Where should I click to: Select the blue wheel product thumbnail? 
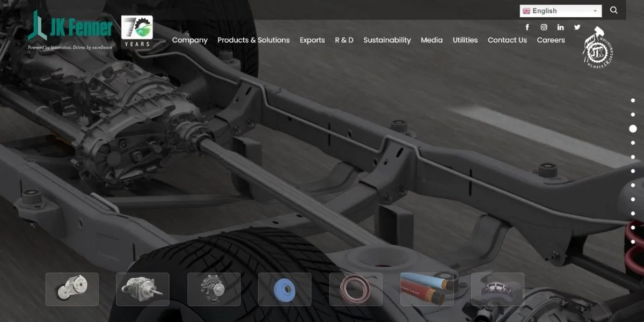click(284, 289)
